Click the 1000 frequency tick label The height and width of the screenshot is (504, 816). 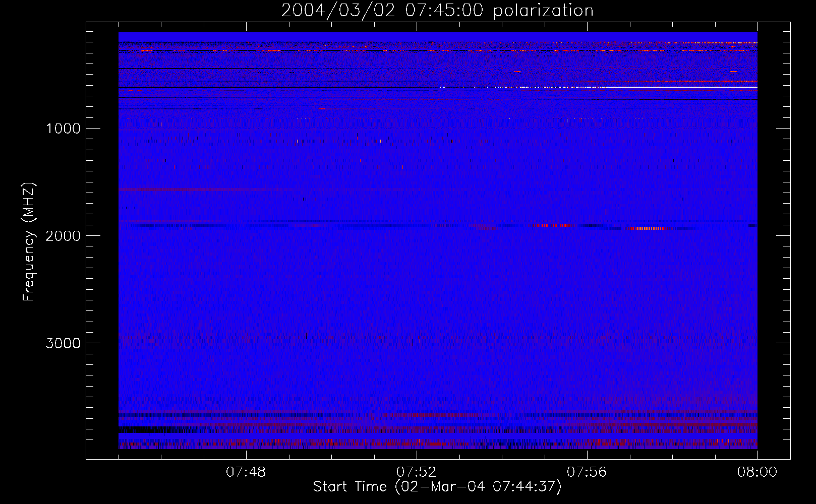[63, 129]
